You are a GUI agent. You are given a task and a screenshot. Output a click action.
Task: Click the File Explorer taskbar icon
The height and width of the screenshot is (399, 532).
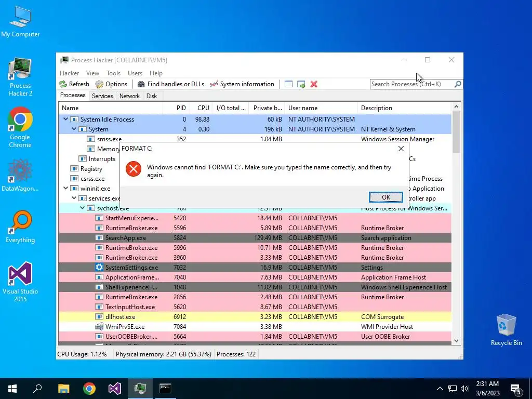pos(63,389)
